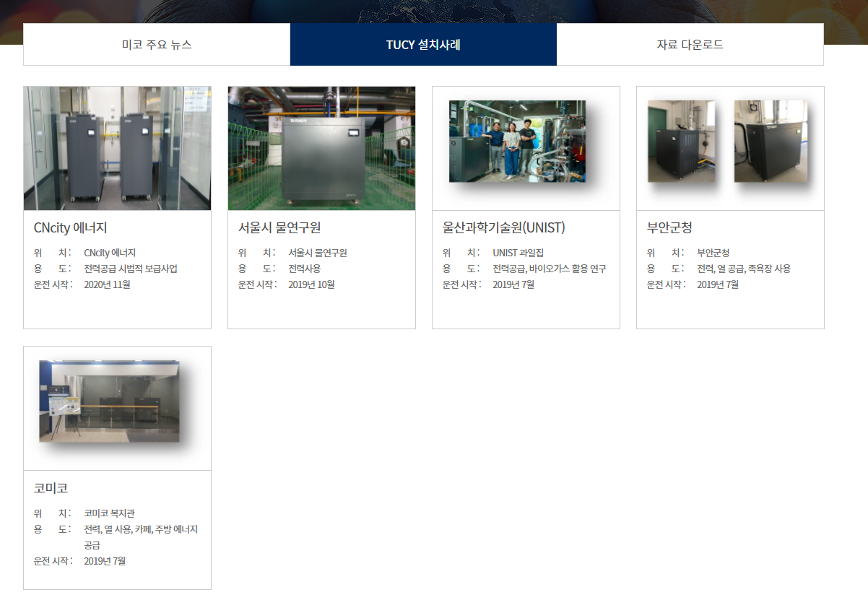Screen dimensions: 868x600
Task: Open the 서울시 물연구원 installation photo
Action: [321, 149]
